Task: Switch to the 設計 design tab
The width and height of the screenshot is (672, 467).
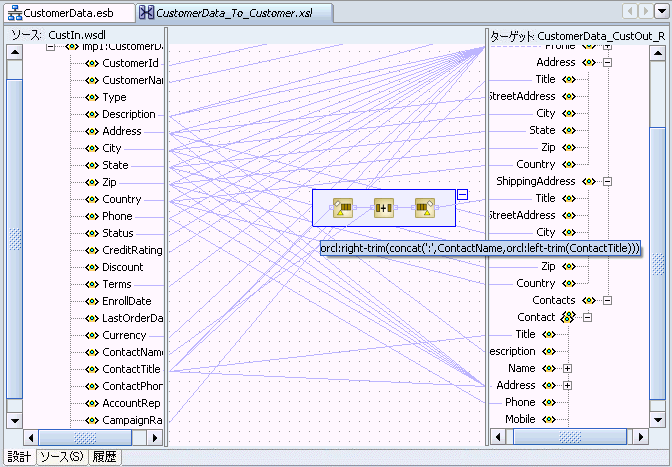Action: coord(19,457)
